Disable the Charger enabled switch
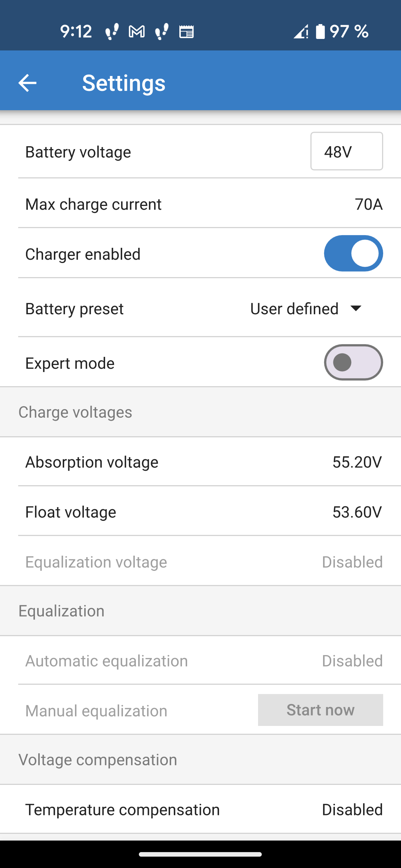Screen dimensions: 401x868 coord(353,253)
